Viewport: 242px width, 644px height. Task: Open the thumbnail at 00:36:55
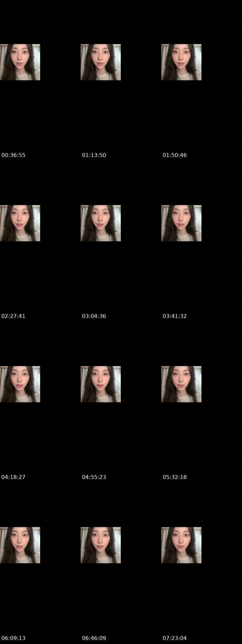click(x=20, y=62)
